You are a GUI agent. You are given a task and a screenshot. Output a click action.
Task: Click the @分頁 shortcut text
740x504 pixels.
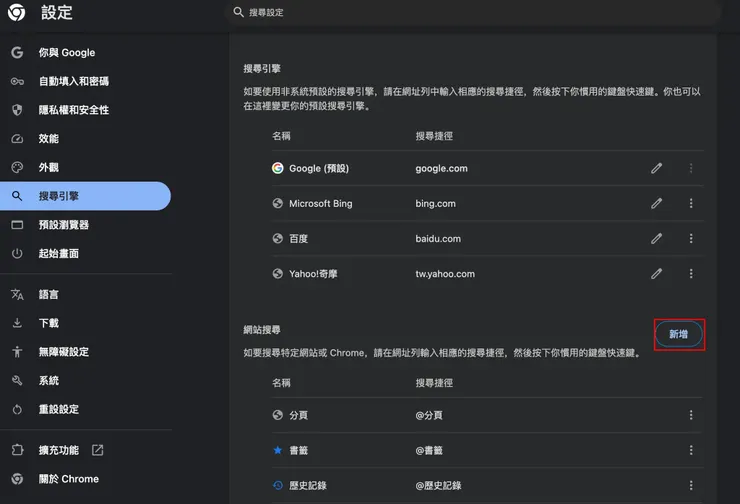(x=429, y=415)
